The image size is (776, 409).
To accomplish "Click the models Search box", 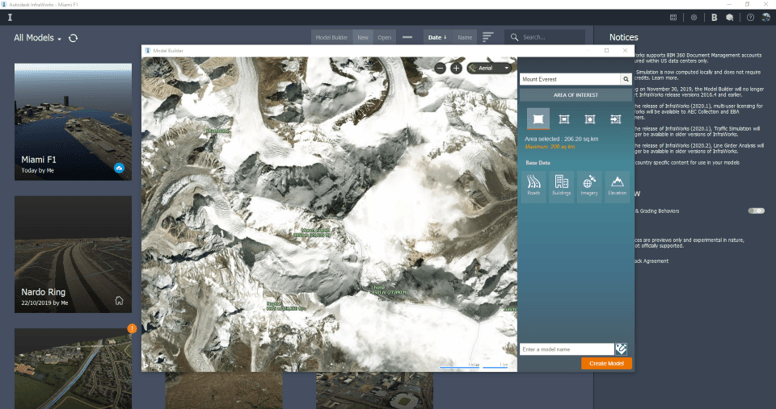I will click(545, 37).
